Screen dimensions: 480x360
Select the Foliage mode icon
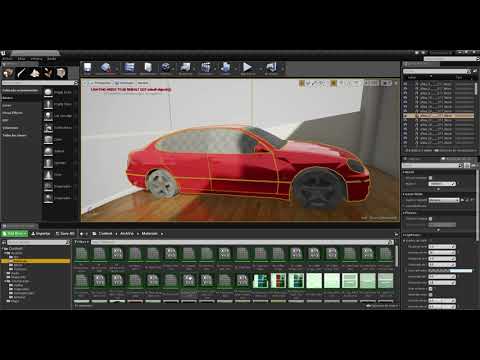click(48, 73)
